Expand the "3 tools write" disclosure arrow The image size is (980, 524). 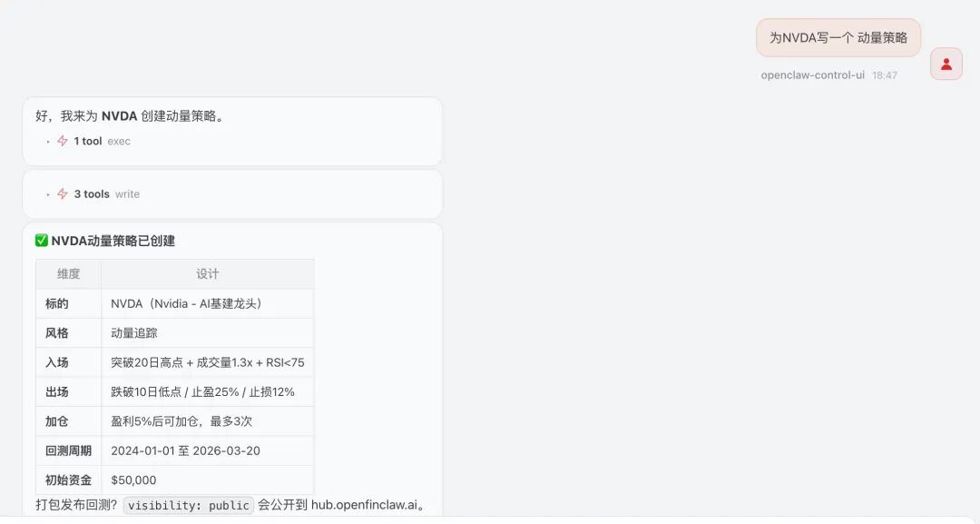(48, 194)
